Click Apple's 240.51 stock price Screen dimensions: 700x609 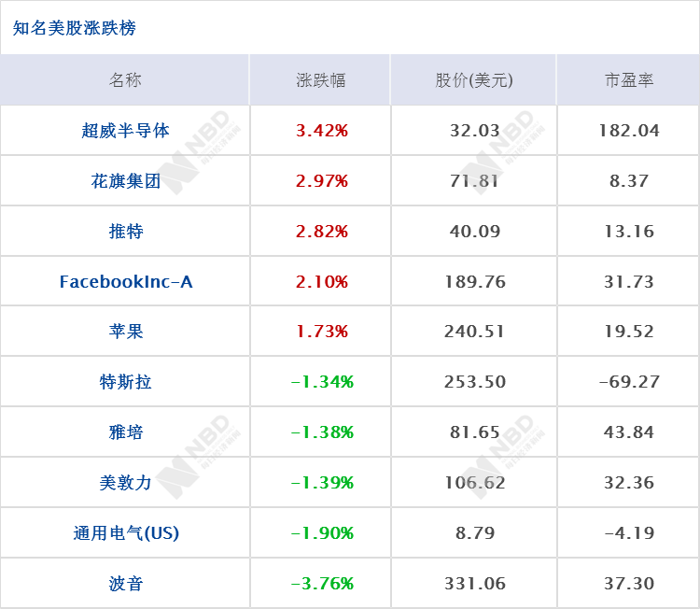pos(474,332)
